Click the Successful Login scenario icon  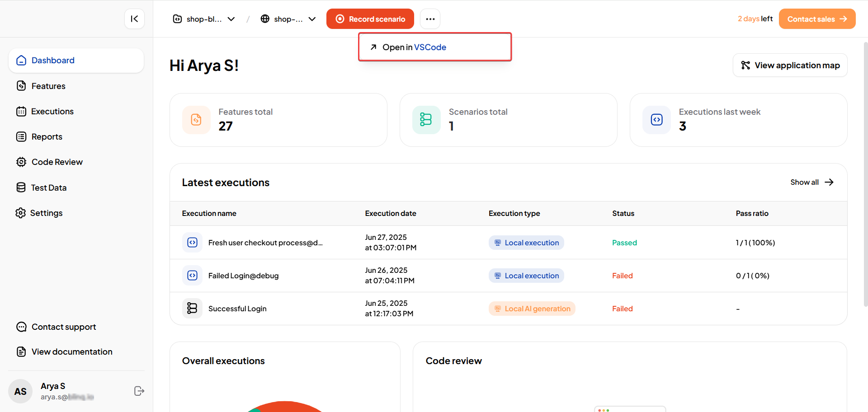193,309
